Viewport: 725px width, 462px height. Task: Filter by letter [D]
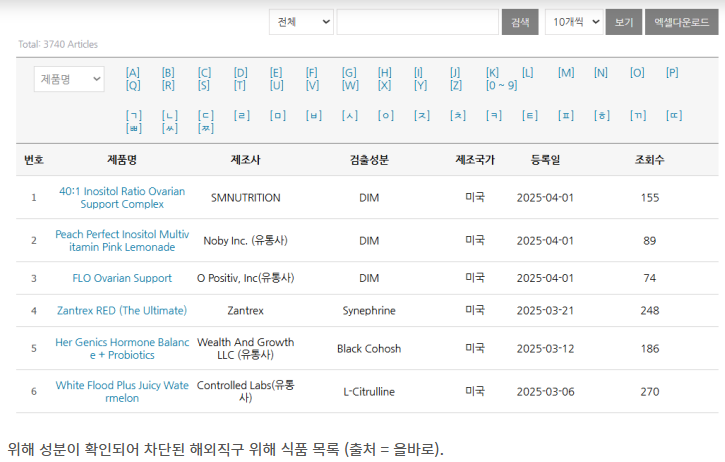coord(240,73)
